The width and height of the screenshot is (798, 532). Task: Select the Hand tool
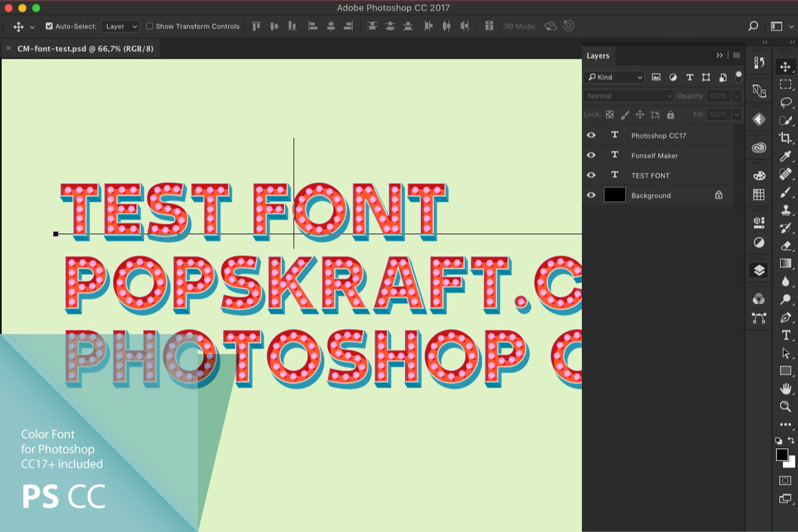pos(785,388)
